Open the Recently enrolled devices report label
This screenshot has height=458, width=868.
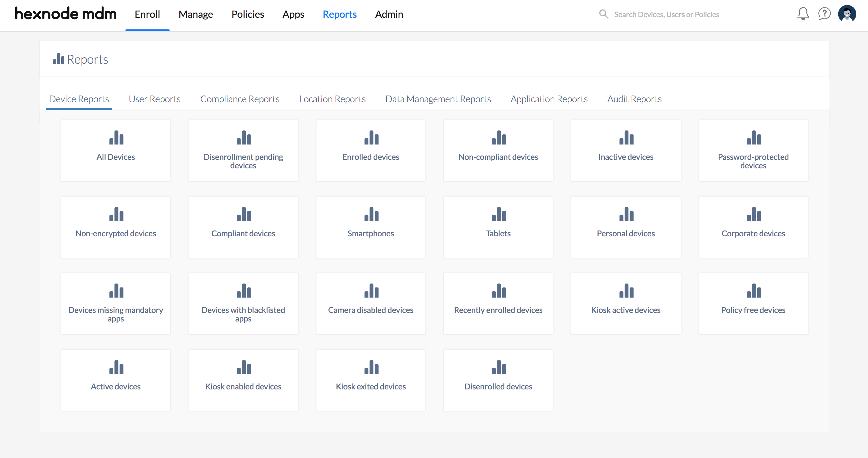tap(498, 310)
